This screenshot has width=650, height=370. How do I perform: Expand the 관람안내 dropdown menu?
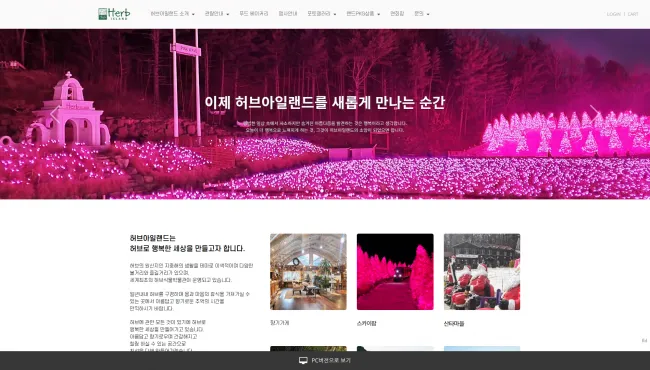pyautogui.click(x=216, y=14)
